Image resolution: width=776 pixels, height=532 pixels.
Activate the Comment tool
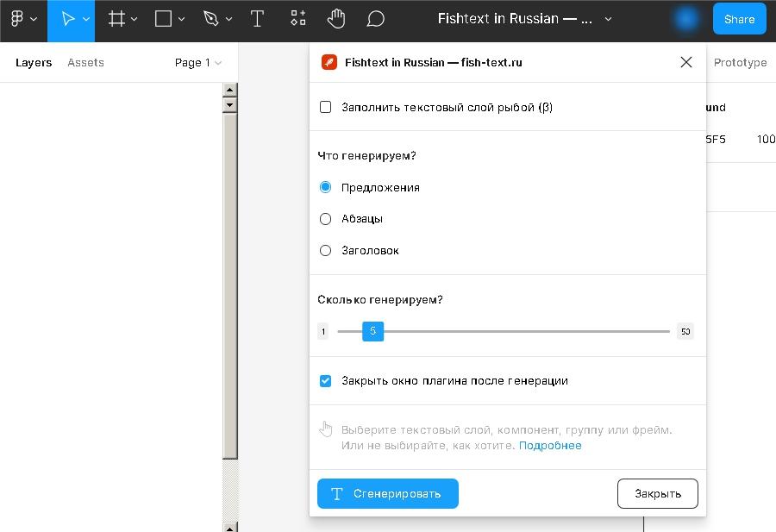point(375,19)
